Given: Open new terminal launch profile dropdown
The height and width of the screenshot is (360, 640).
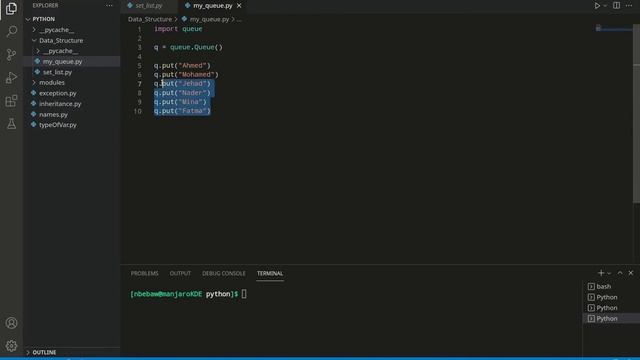Looking at the screenshot, I should click(x=609, y=273).
